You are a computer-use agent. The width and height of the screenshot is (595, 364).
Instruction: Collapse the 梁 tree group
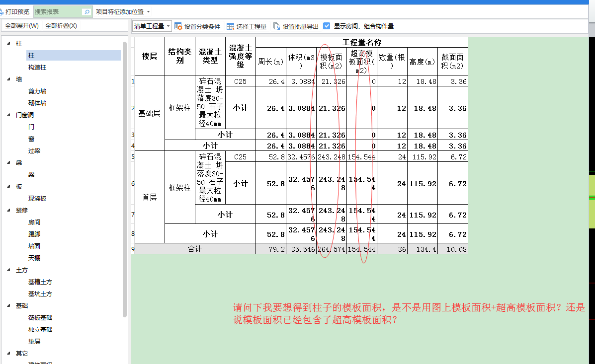pyautogui.click(x=9, y=163)
